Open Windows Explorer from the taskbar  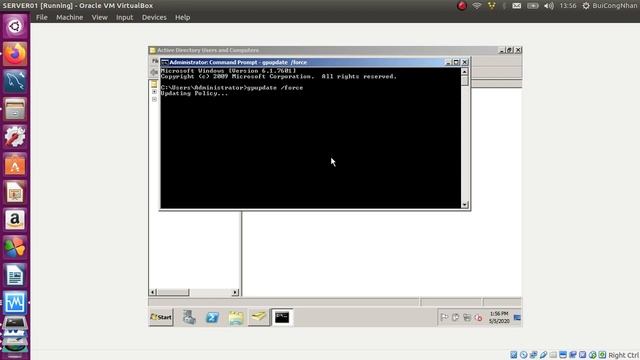pos(236,317)
